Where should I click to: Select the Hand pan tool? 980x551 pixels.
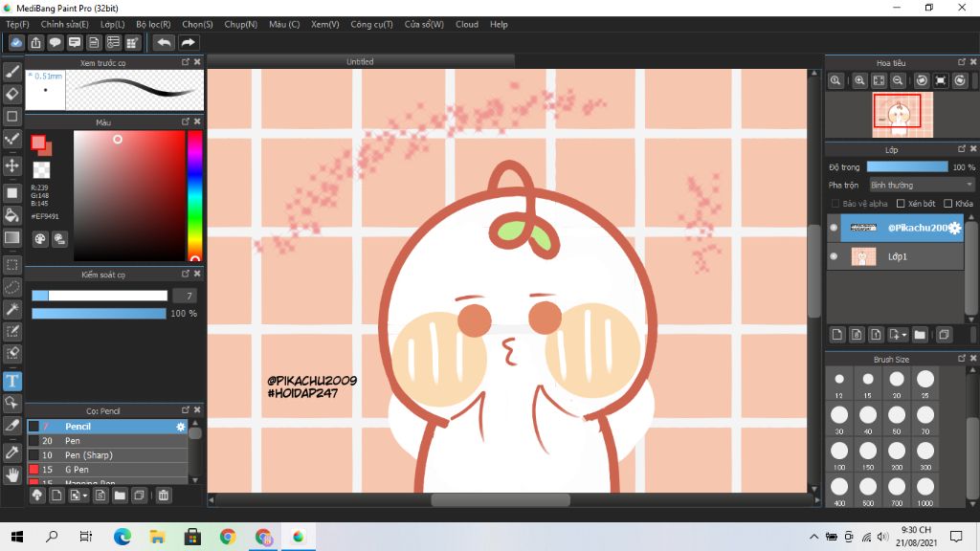click(11, 474)
